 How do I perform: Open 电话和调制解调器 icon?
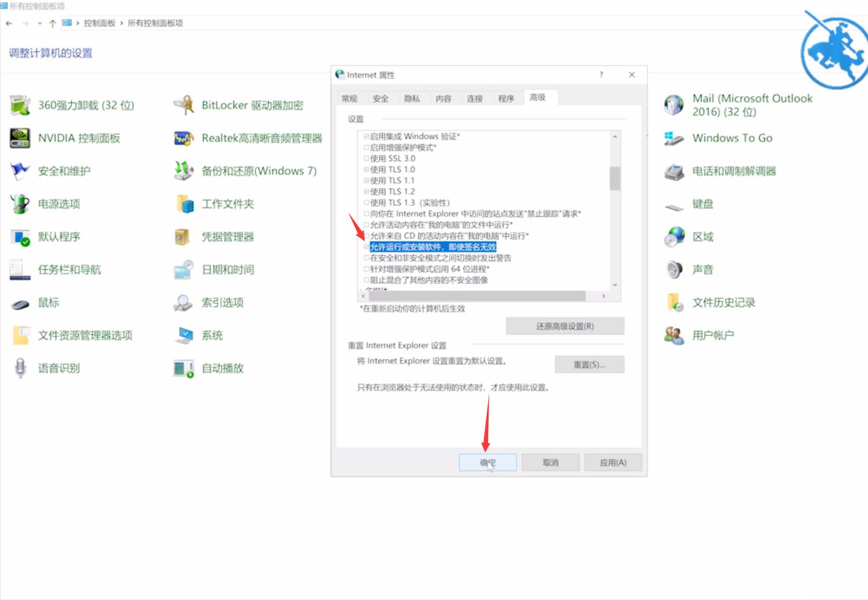[674, 171]
